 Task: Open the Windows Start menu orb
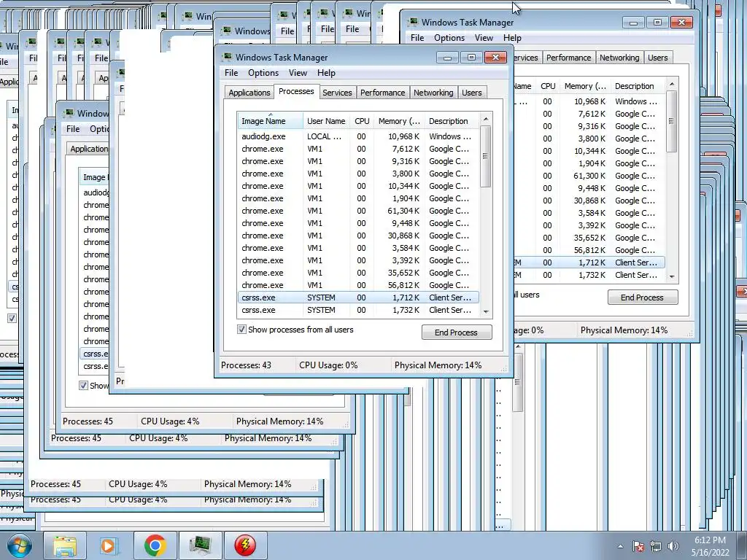coord(20,545)
